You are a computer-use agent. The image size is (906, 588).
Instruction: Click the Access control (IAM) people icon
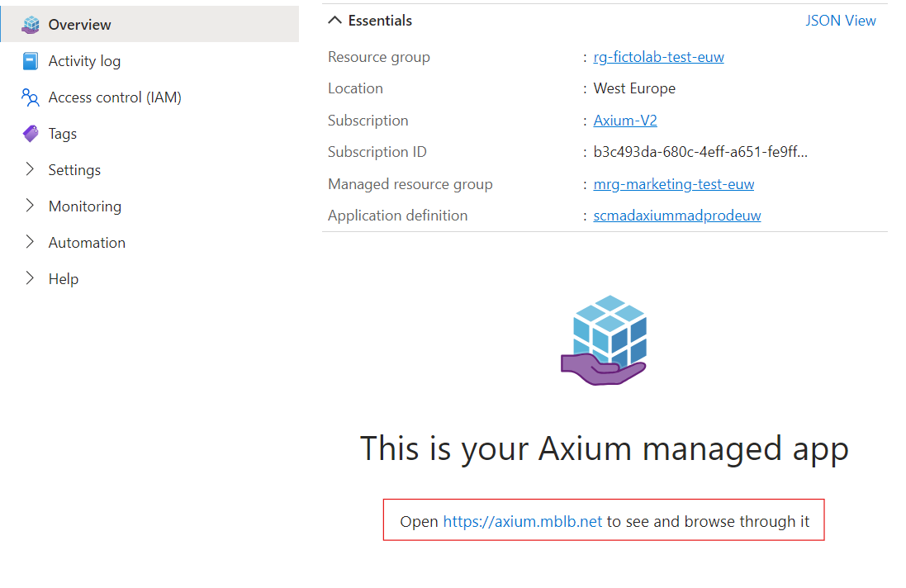tap(29, 97)
